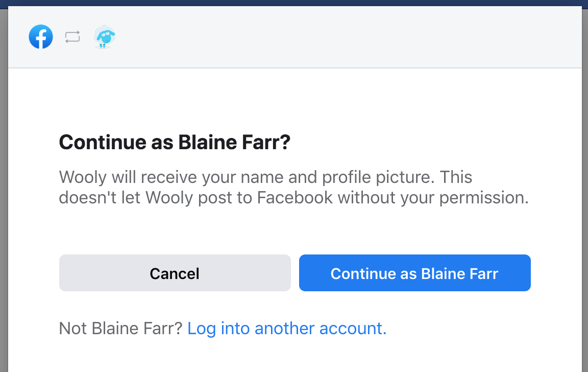Click the 'Not Blaine Farr?' text
The image size is (588, 372).
pyautogui.click(x=120, y=328)
